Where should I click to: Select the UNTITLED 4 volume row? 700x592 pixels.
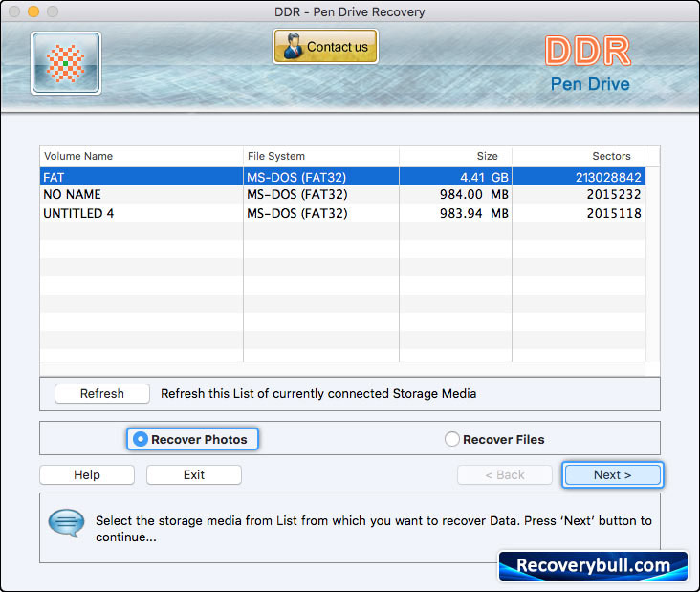point(342,213)
